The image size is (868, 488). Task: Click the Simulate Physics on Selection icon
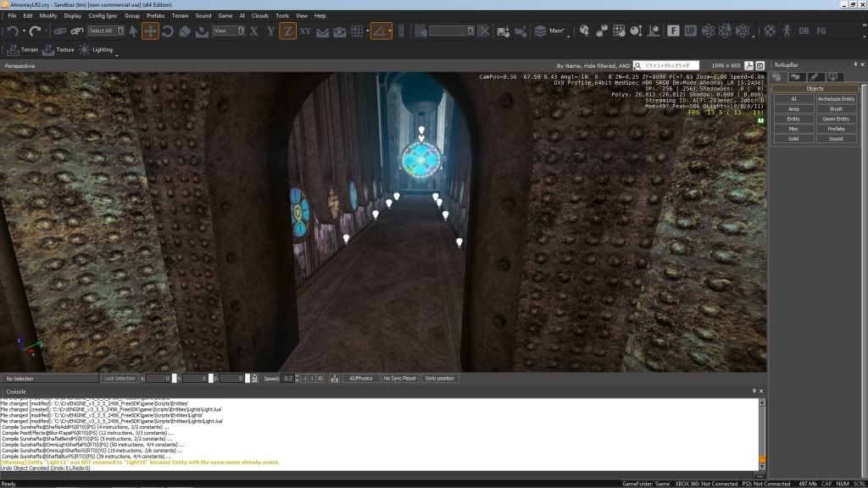tap(654, 31)
